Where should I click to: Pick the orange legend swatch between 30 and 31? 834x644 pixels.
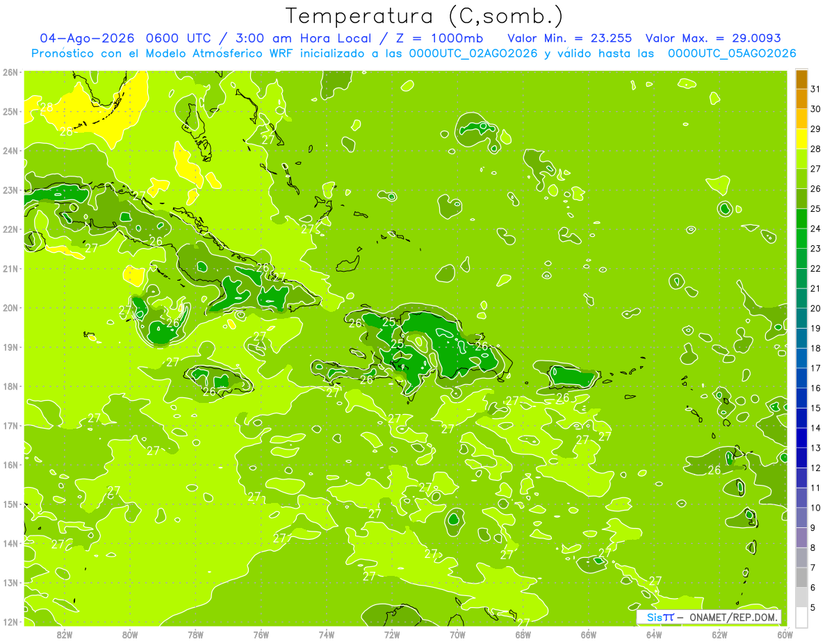pyautogui.click(x=801, y=99)
